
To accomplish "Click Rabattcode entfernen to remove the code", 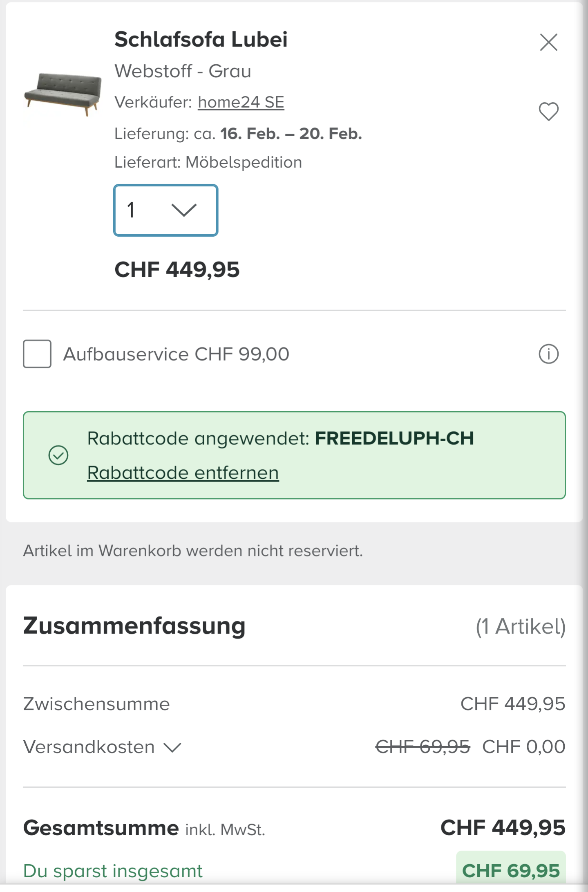I will (x=183, y=473).
